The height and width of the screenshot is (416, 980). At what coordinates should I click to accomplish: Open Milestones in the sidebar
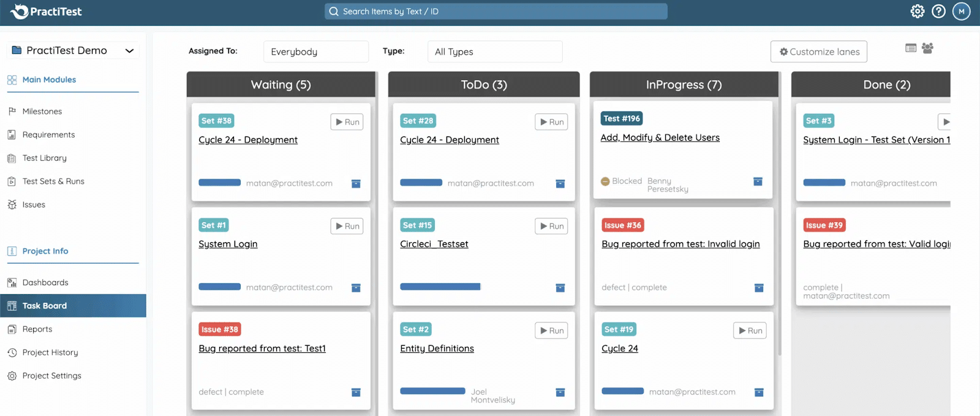(x=42, y=111)
